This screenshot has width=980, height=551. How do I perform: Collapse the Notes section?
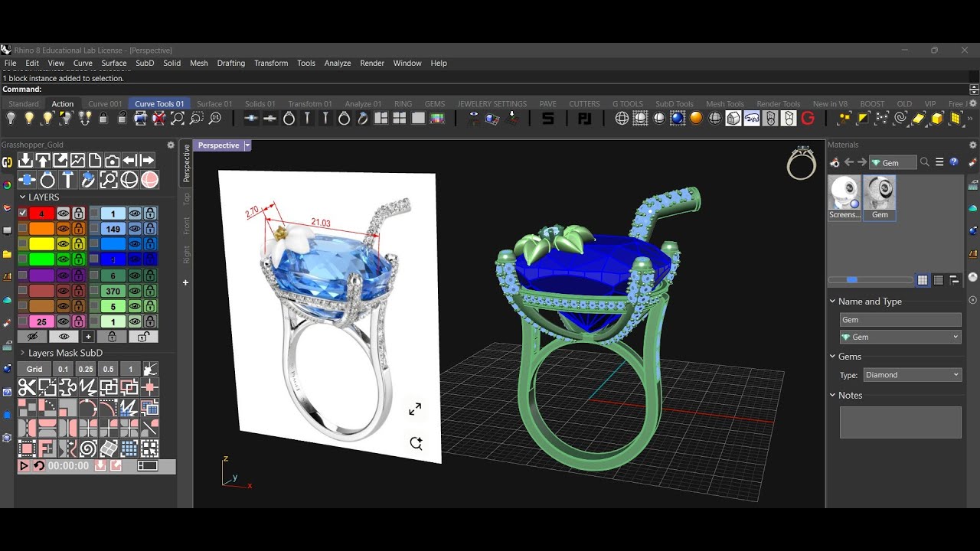click(833, 396)
